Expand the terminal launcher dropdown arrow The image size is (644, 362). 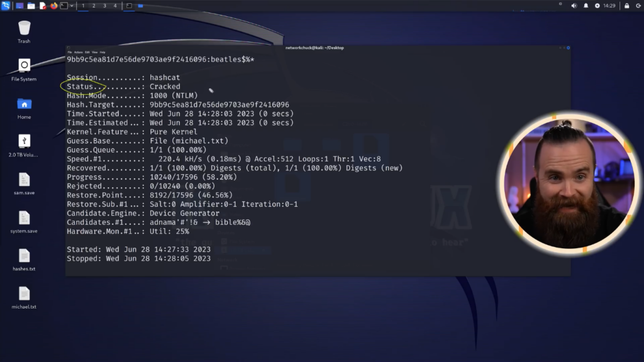pos(72,6)
